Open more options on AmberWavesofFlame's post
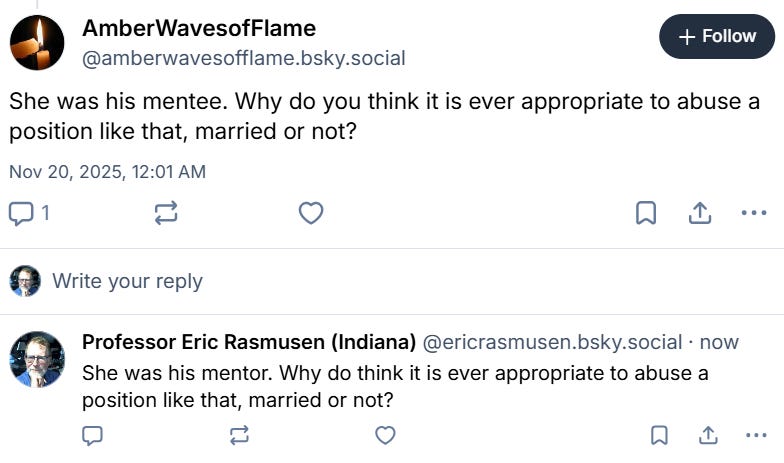This screenshot has height=463, width=784. 753,213
